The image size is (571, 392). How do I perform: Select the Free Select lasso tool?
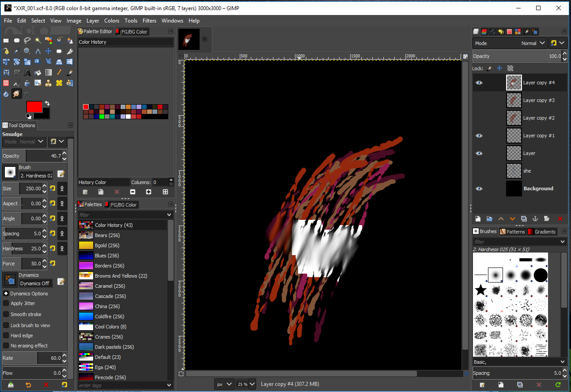click(x=27, y=41)
